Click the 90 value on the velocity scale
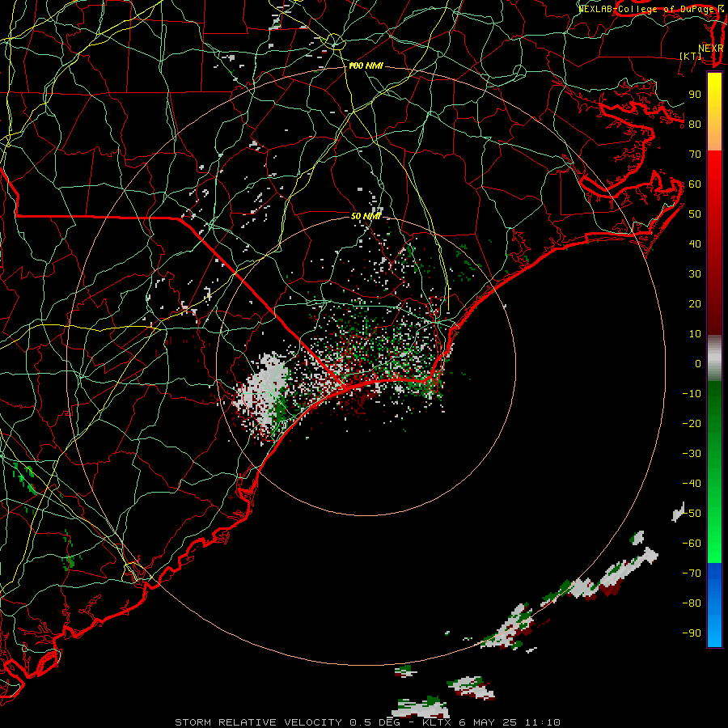This screenshot has width=728, height=728. click(x=695, y=95)
